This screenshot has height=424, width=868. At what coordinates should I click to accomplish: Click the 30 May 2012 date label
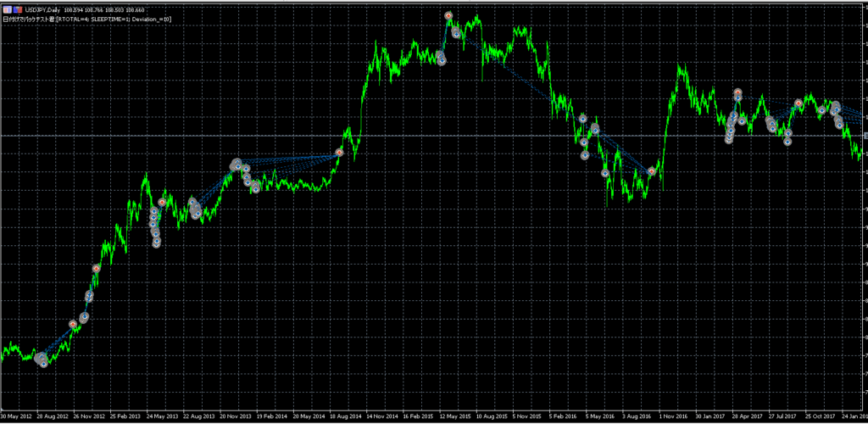click(x=16, y=417)
